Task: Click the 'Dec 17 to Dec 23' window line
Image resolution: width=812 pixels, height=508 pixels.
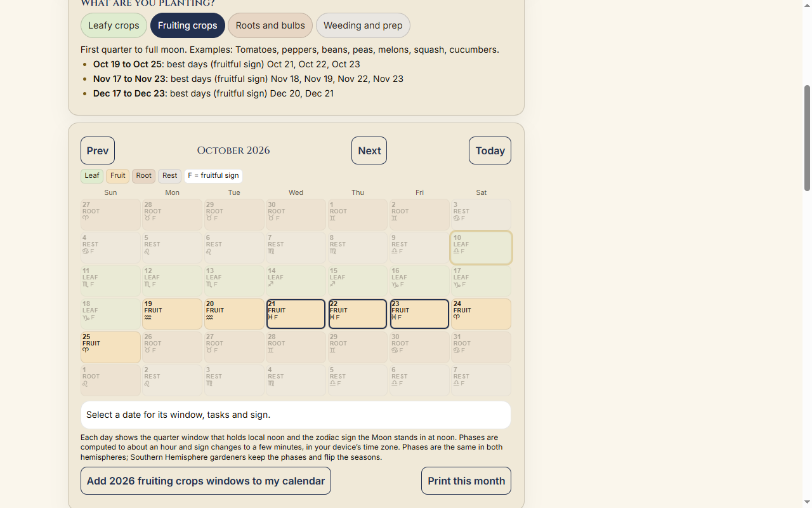Action: [x=213, y=93]
